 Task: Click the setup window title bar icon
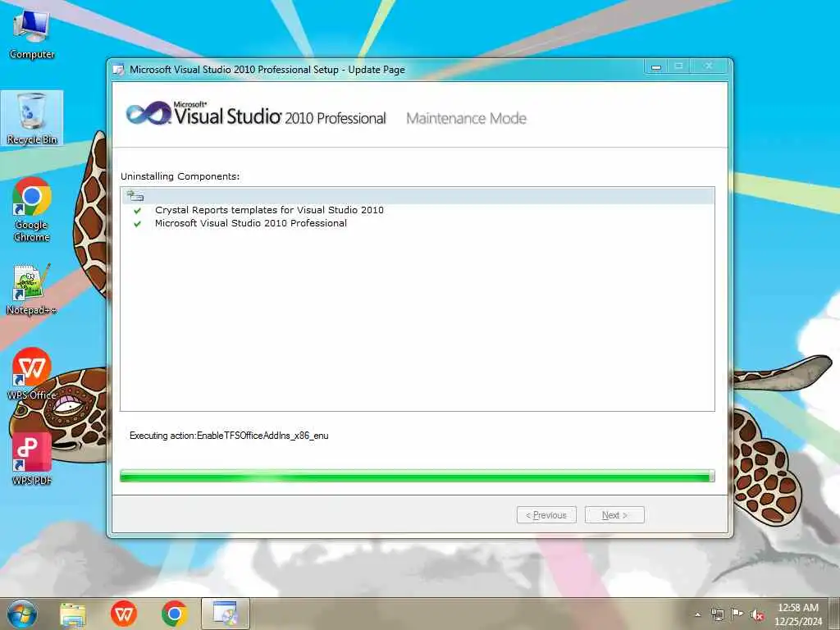point(119,70)
